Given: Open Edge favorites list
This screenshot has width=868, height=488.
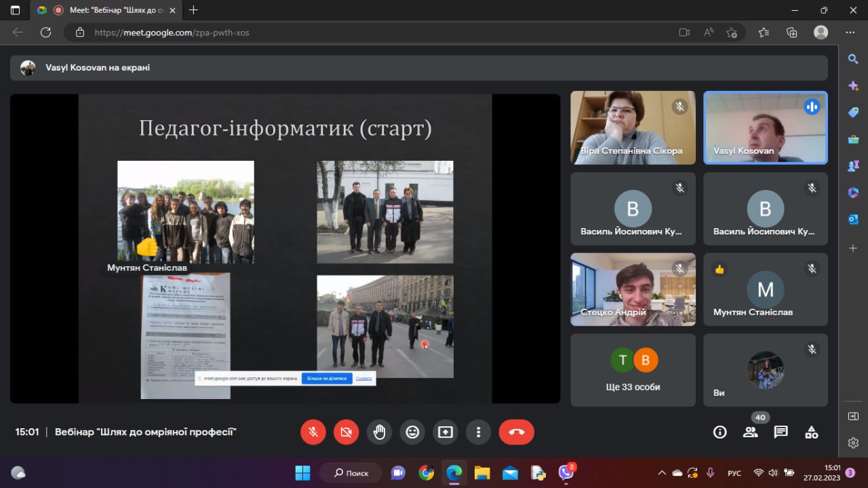Looking at the screenshot, I should (x=764, y=32).
